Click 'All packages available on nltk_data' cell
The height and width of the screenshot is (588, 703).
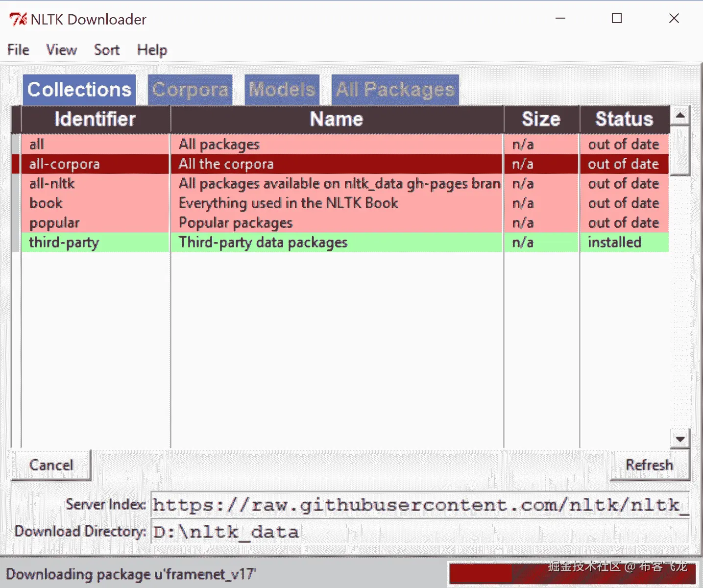tap(337, 183)
